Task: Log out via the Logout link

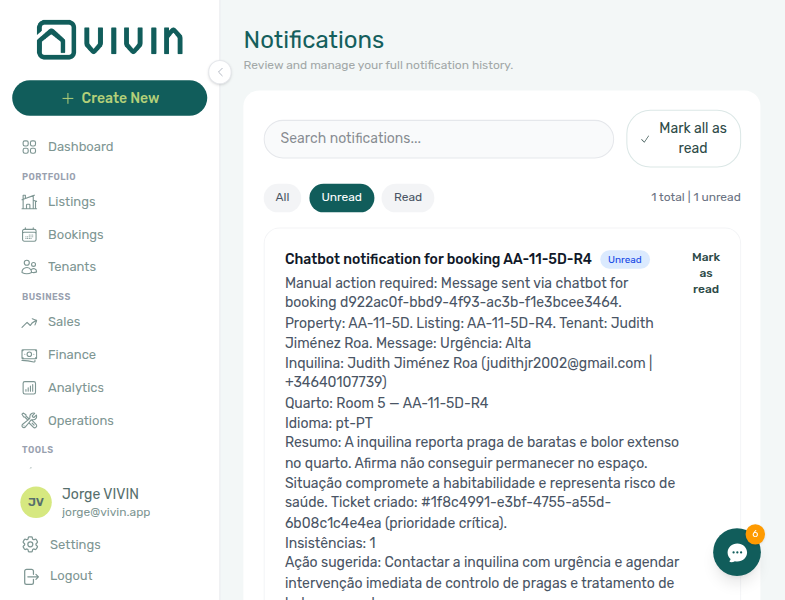Action: point(71,576)
